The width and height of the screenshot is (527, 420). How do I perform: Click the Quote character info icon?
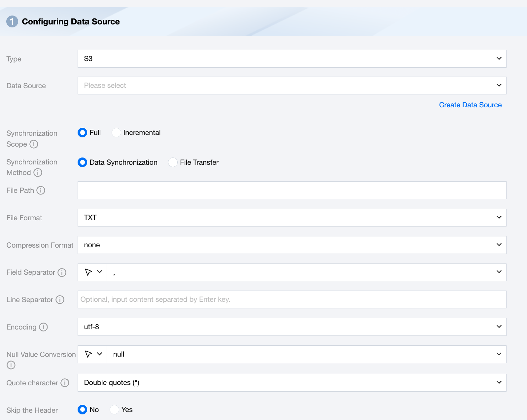click(x=65, y=383)
